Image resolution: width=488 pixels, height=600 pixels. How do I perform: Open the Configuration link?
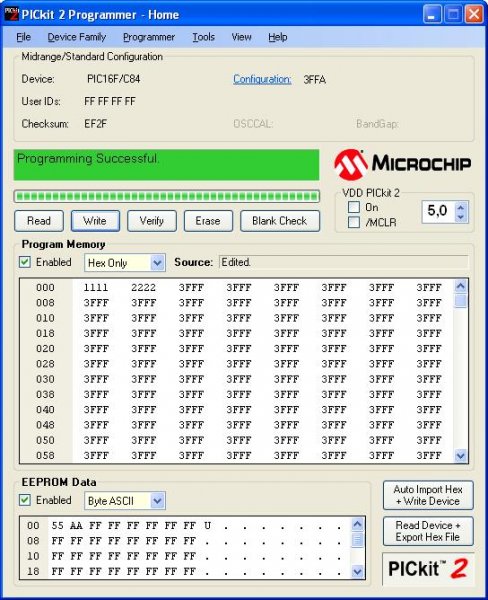tap(262, 79)
